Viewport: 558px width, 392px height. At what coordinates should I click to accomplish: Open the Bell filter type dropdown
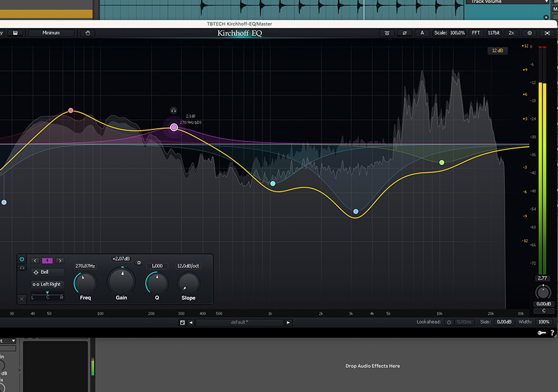pos(48,272)
